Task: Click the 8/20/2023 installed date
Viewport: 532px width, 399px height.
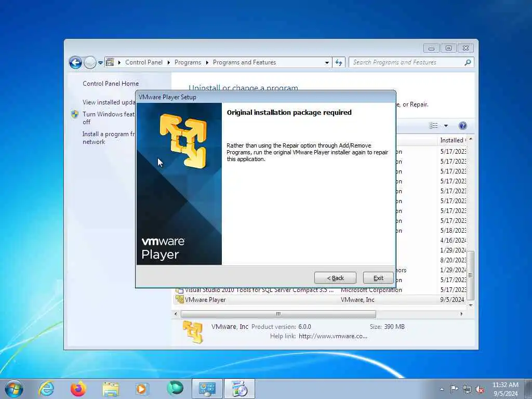Action: pyautogui.click(x=453, y=260)
